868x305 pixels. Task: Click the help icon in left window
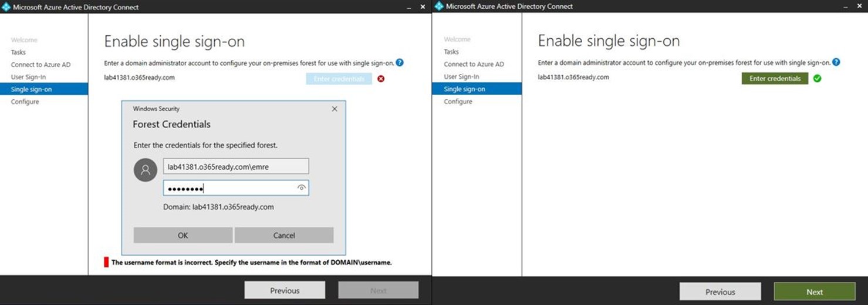[400, 62]
